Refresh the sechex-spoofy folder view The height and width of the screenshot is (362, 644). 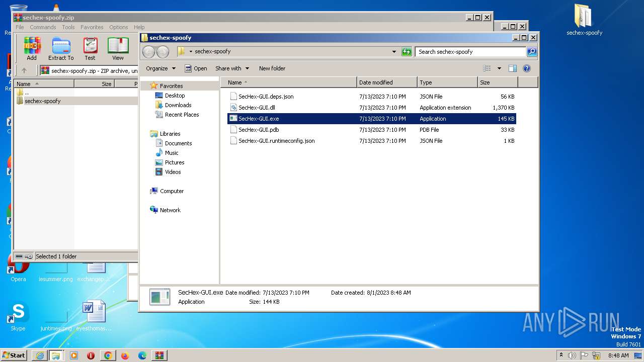coord(407,52)
